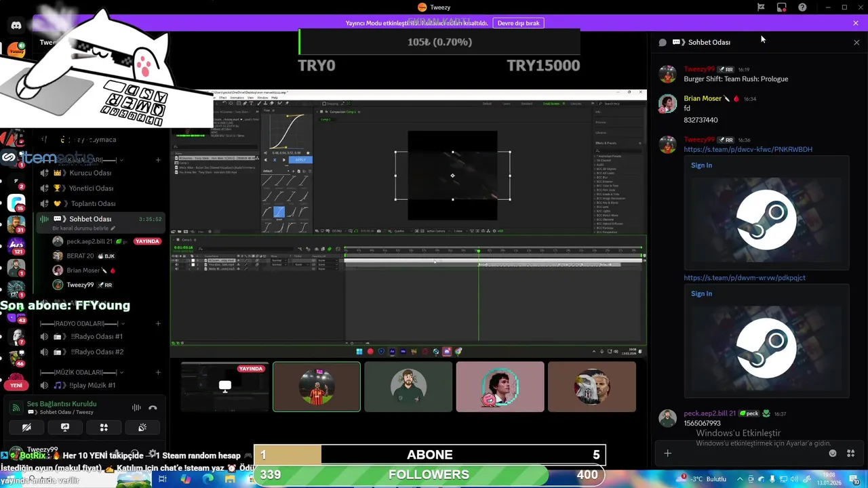868x488 pixels.
Task: Open Windows Start button in streamed taskbar
Action: click(x=359, y=351)
